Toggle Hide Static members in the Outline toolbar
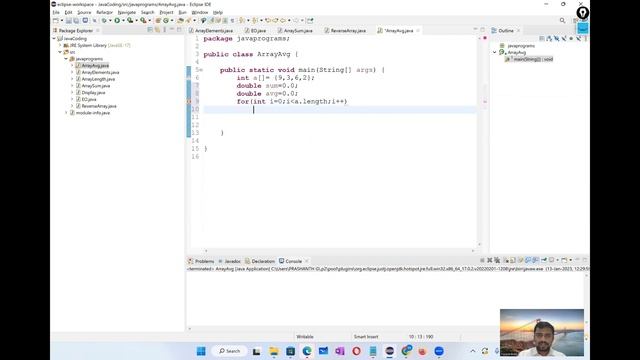 click(564, 38)
